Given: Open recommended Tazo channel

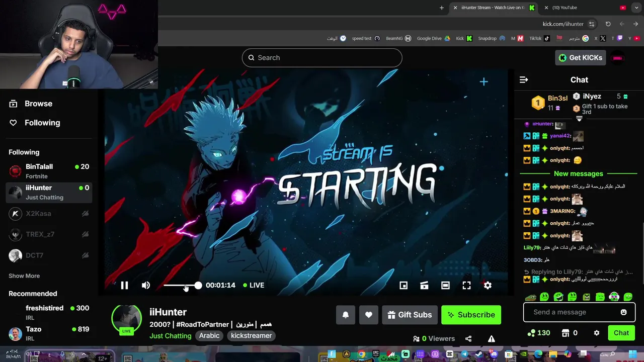Looking at the screenshot, I should click(x=49, y=333).
